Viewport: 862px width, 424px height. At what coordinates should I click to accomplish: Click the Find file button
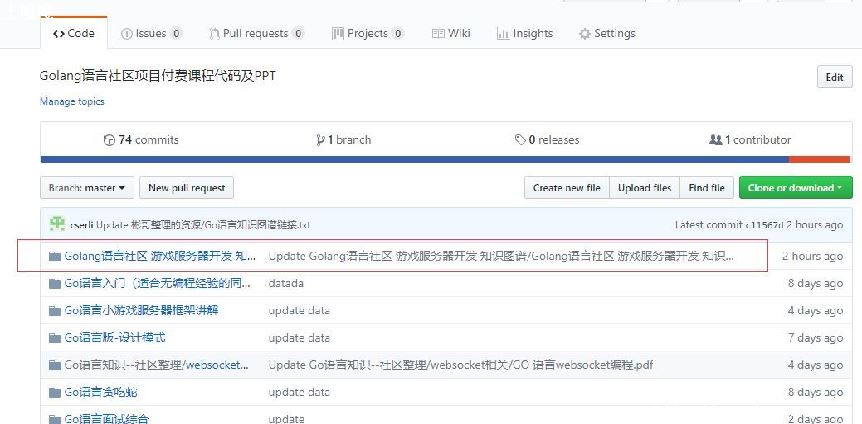pyautogui.click(x=706, y=188)
